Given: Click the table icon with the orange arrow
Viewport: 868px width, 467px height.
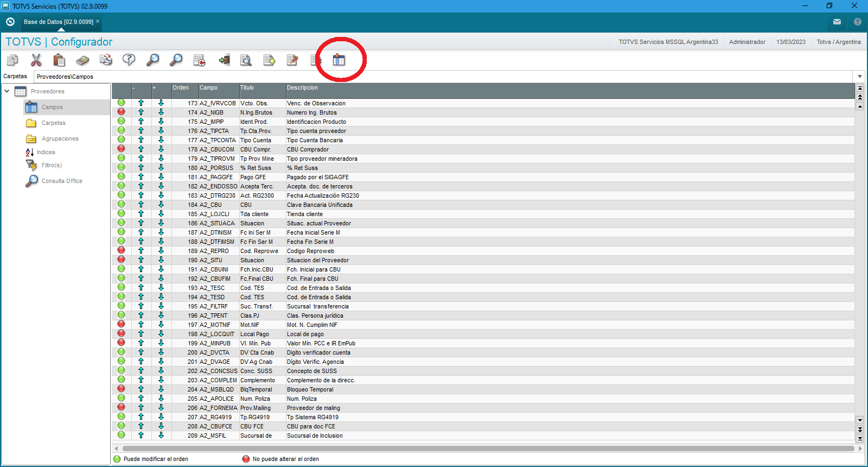Looking at the screenshot, I should 339,60.
